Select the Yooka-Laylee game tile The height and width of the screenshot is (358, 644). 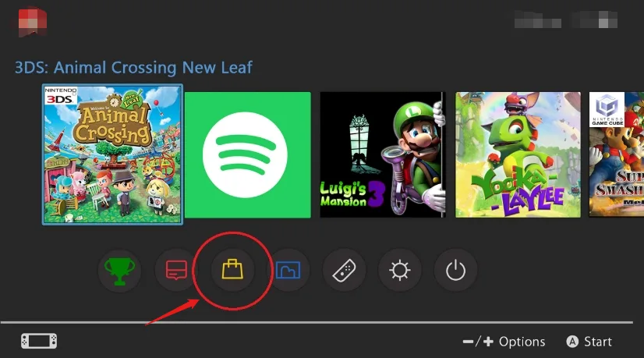click(x=518, y=155)
